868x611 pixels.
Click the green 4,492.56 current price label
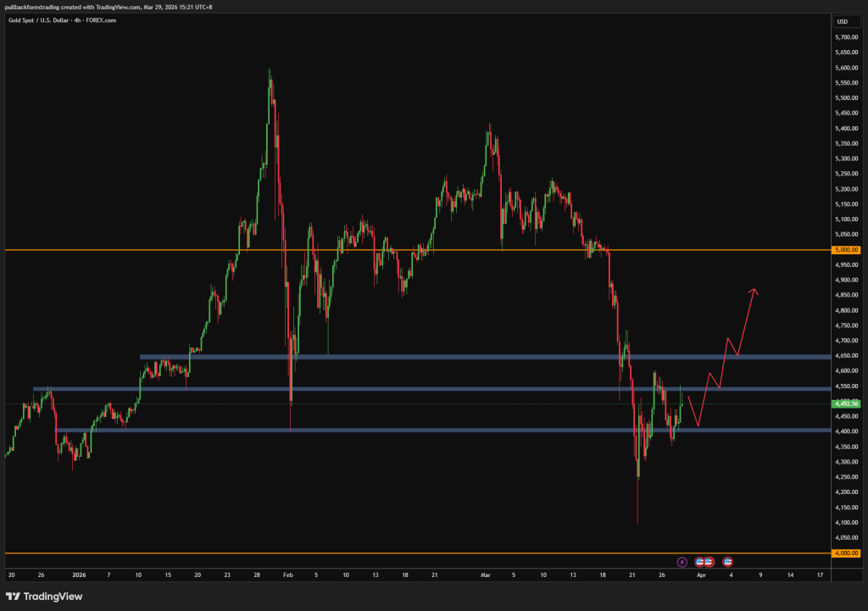[x=846, y=403]
